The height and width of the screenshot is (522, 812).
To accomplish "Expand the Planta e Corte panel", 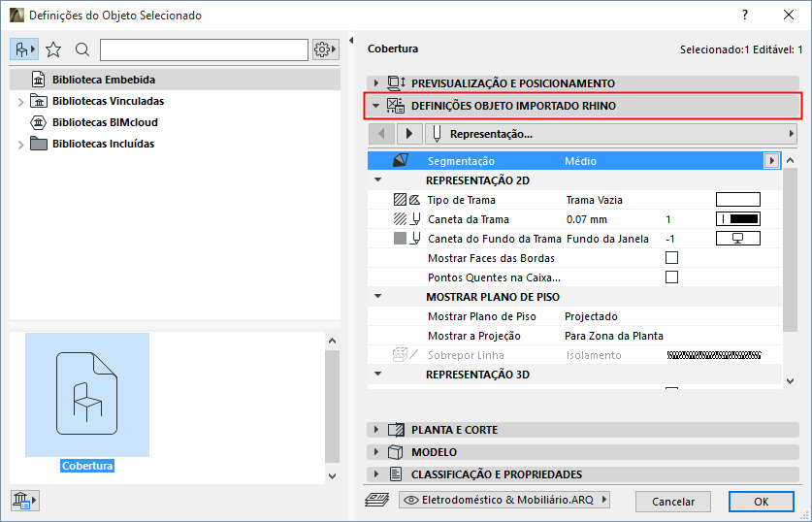I will tap(376, 429).
